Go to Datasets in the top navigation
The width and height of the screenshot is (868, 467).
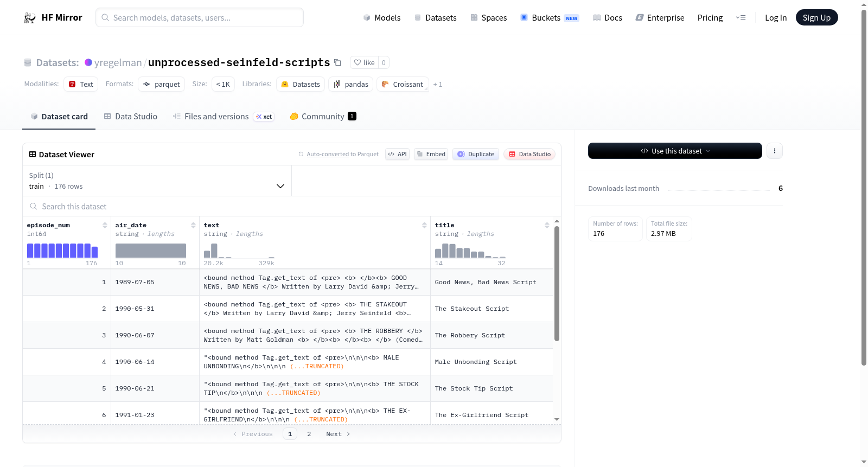[x=435, y=18]
